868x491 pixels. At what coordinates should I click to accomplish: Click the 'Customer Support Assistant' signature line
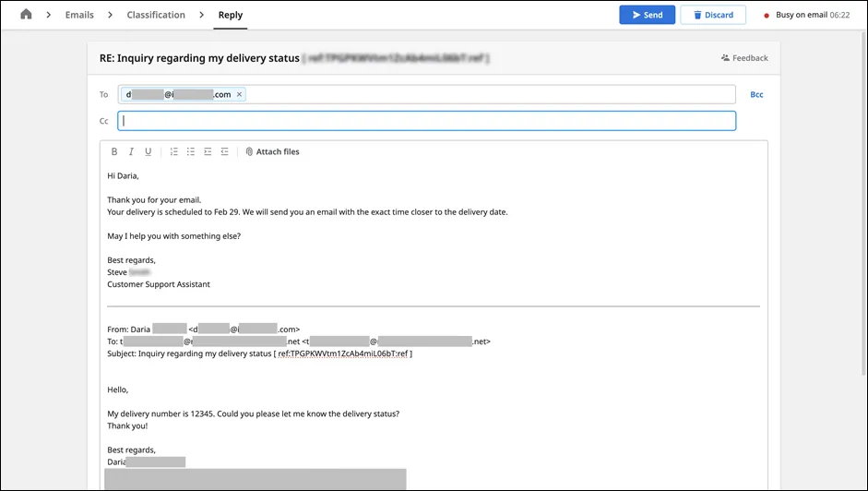click(159, 284)
